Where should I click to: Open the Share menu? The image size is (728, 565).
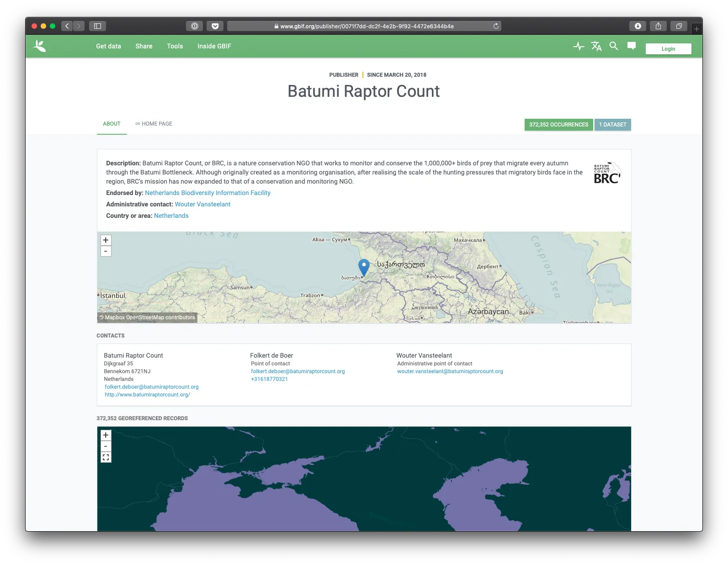(x=144, y=46)
